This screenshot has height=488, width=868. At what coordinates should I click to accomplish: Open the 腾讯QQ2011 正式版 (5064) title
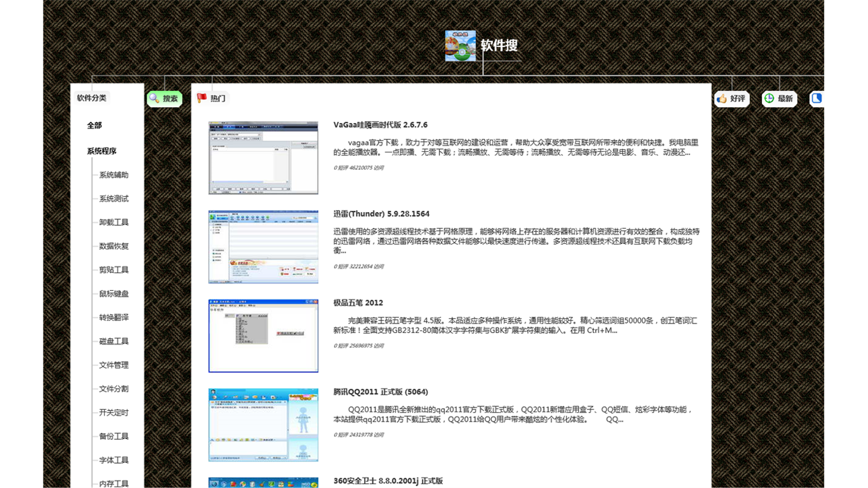click(x=381, y=392)
